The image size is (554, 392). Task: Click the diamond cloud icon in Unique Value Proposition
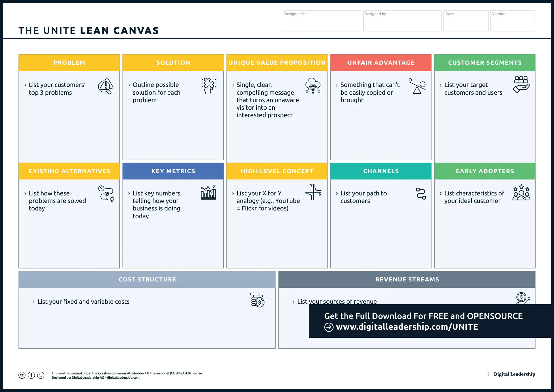pos(313,86)
